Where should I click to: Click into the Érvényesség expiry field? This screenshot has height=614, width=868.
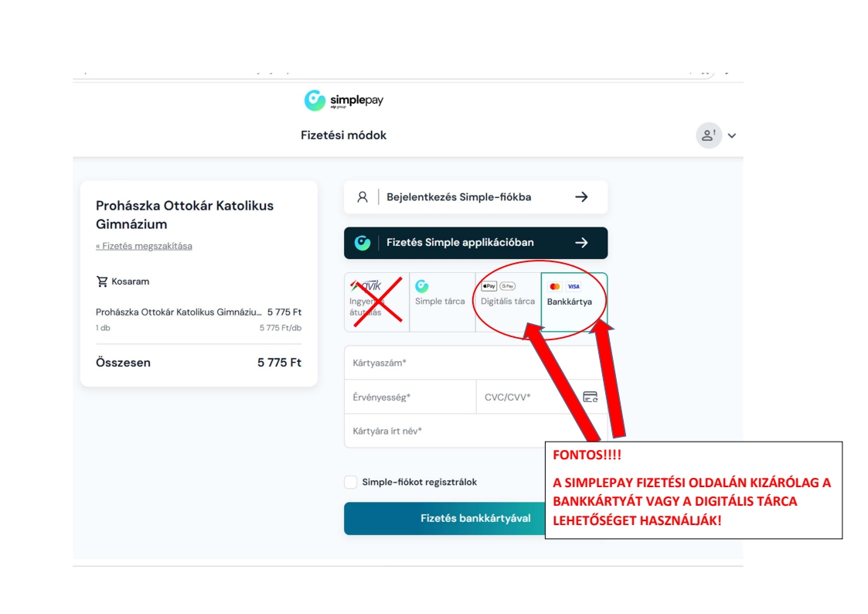click(x=410, y=397)
